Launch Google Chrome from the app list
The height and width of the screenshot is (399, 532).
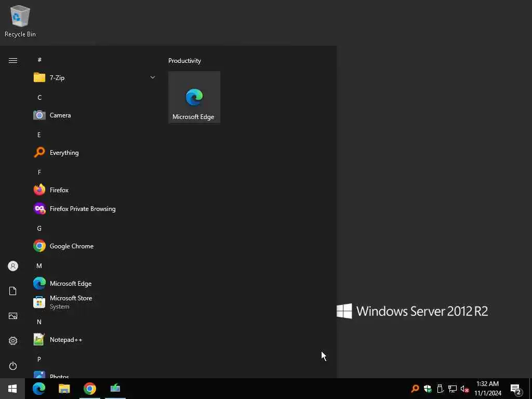click(x=95, y=246)
